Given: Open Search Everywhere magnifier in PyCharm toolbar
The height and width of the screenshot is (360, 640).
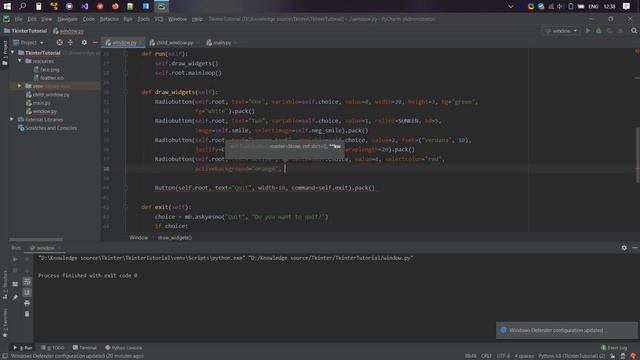Looking at the screenshot, I should click(x=634, y=31).
